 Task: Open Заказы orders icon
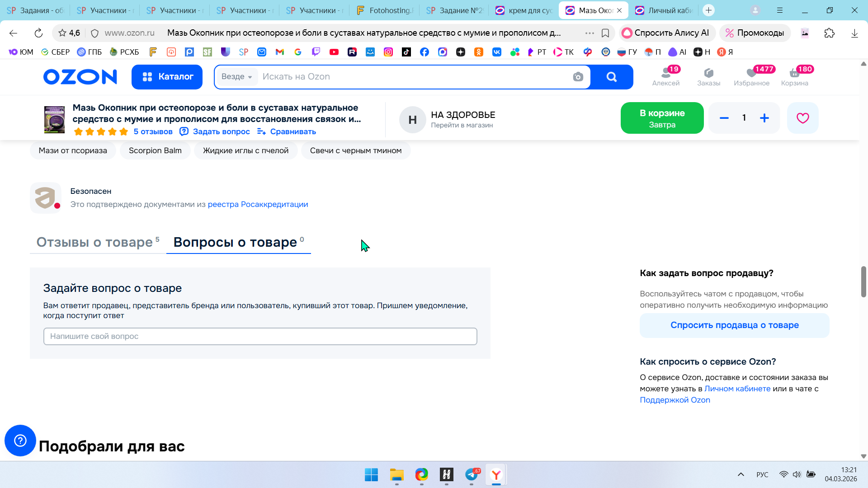click(x=708, y=76)
